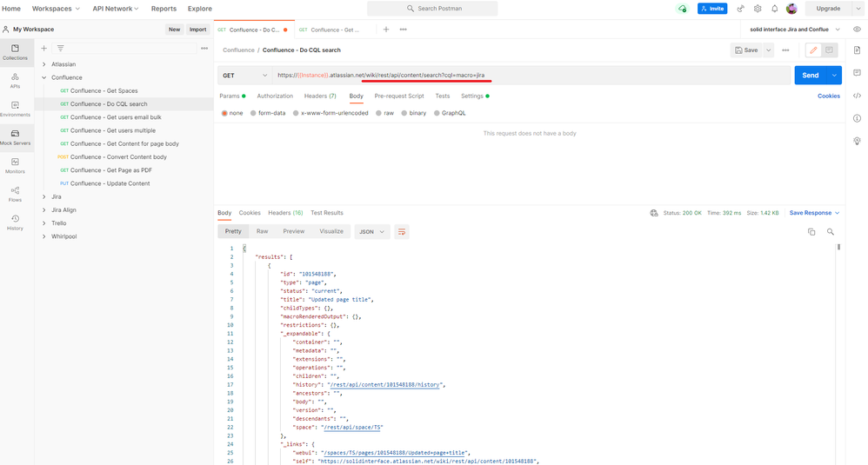This screenshot has width=868, height=465.
Task: Expand the Whirlpool collection
Action: 44,236
